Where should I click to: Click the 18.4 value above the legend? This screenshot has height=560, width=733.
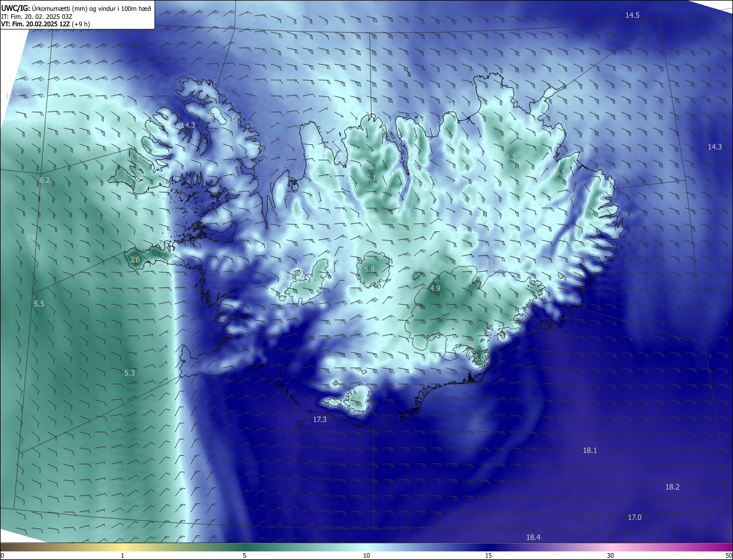[533, 537]
